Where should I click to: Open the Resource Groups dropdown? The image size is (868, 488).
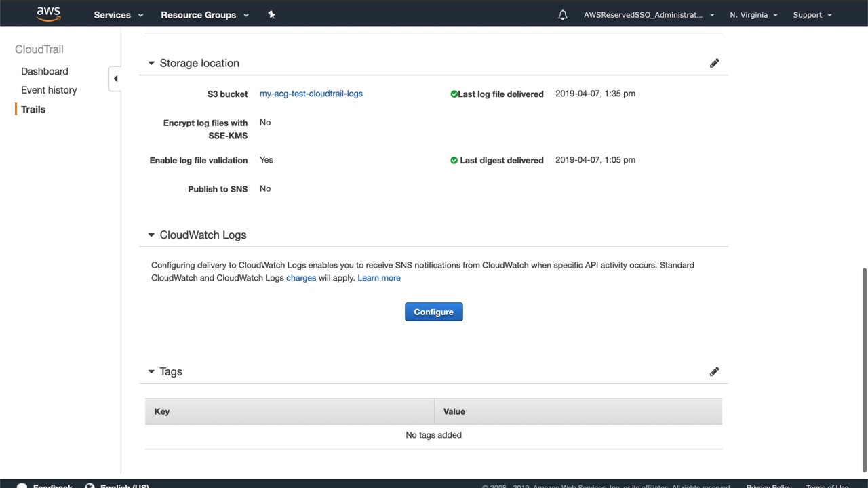pos(204,15)
